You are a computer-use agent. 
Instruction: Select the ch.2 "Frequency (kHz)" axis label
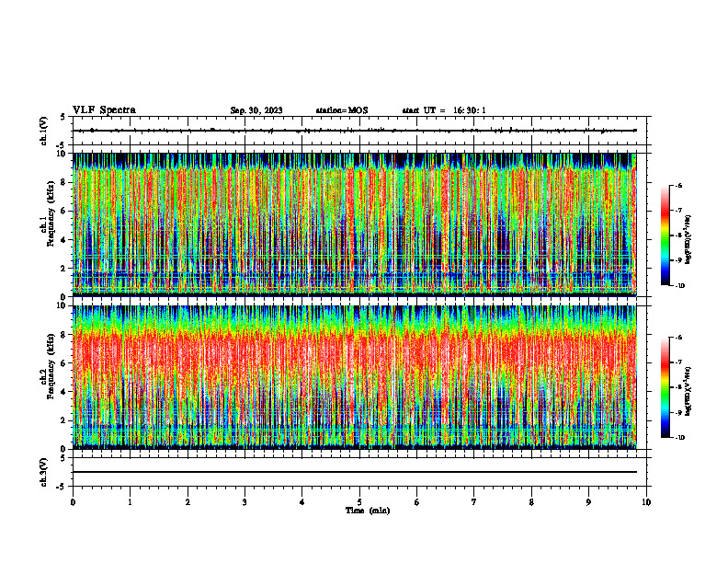click(x=51, y=366)
